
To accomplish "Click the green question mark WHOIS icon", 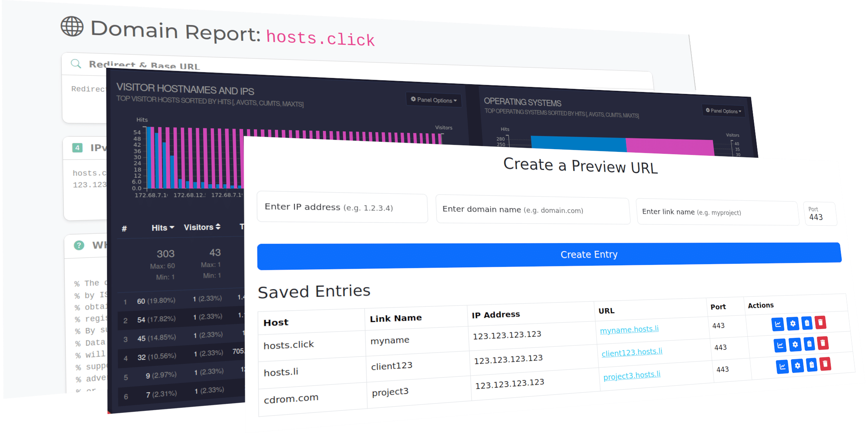I will (79, 245).
